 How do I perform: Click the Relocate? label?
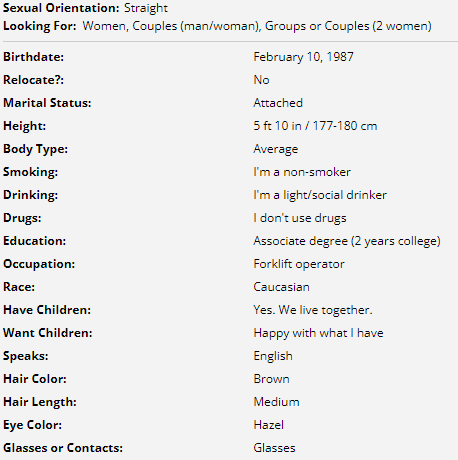pyautogui.click(x=33, y=80)
